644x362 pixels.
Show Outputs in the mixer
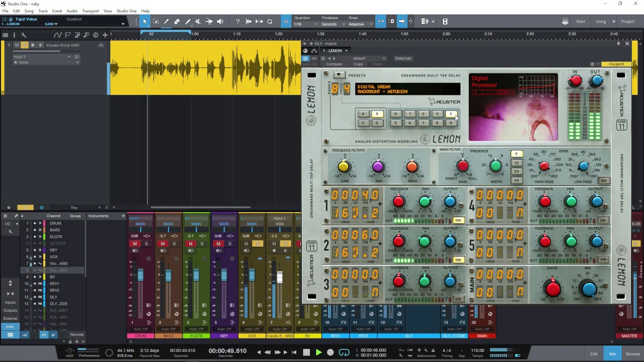click(x=10, y=311)
